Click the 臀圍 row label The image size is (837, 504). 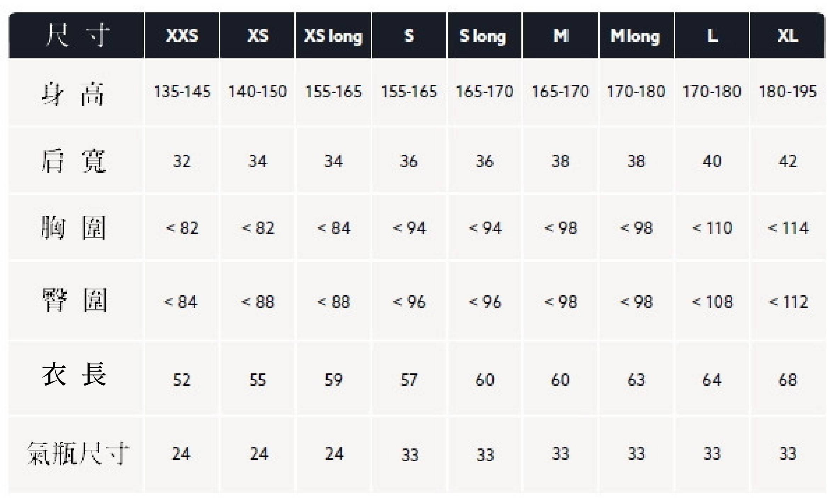74,300
